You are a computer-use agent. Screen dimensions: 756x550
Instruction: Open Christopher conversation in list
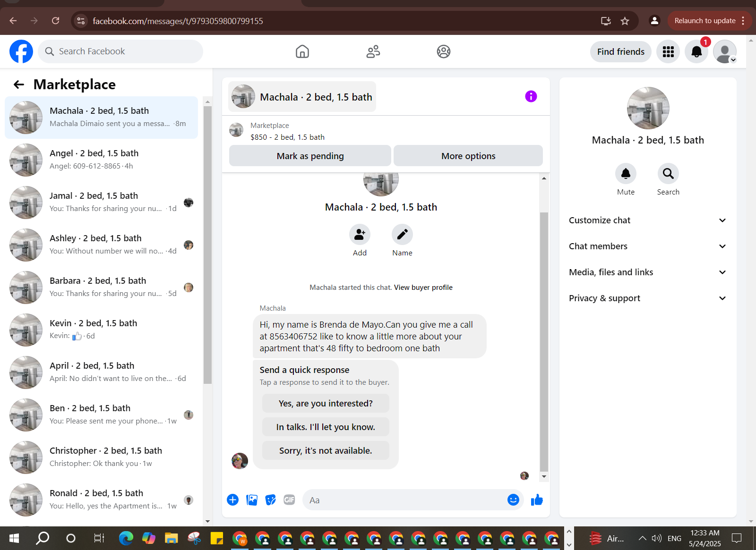click(x=102, y=457)
